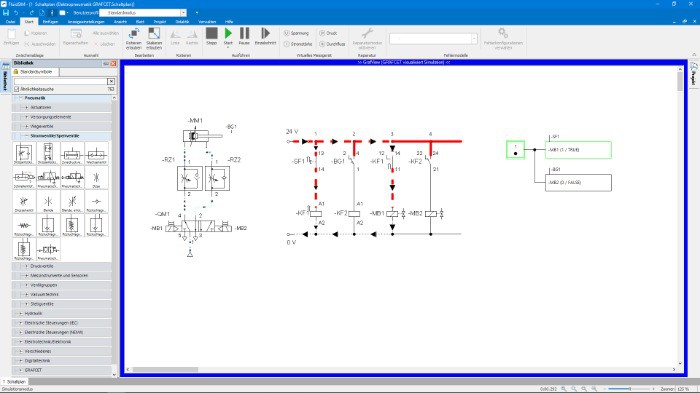Advance simulation by Einzelschritt

click(265, 36)
